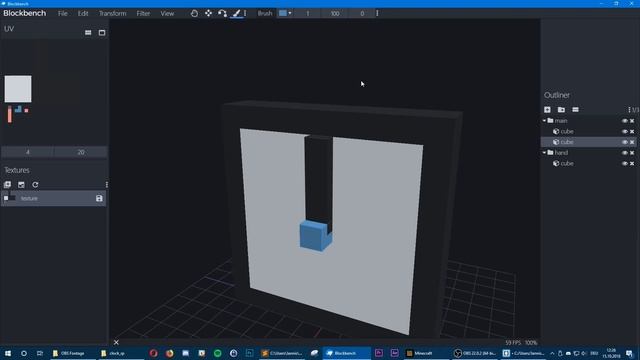The height and width of the screenshot is (360, 640).
Task: Save the texture with disk icon
Action: coord(99,198)
